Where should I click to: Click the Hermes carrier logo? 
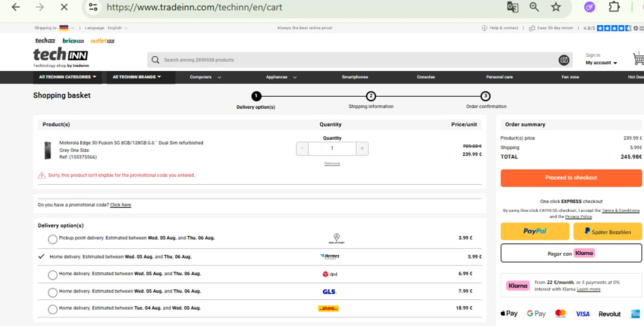(x=330, y=256)
